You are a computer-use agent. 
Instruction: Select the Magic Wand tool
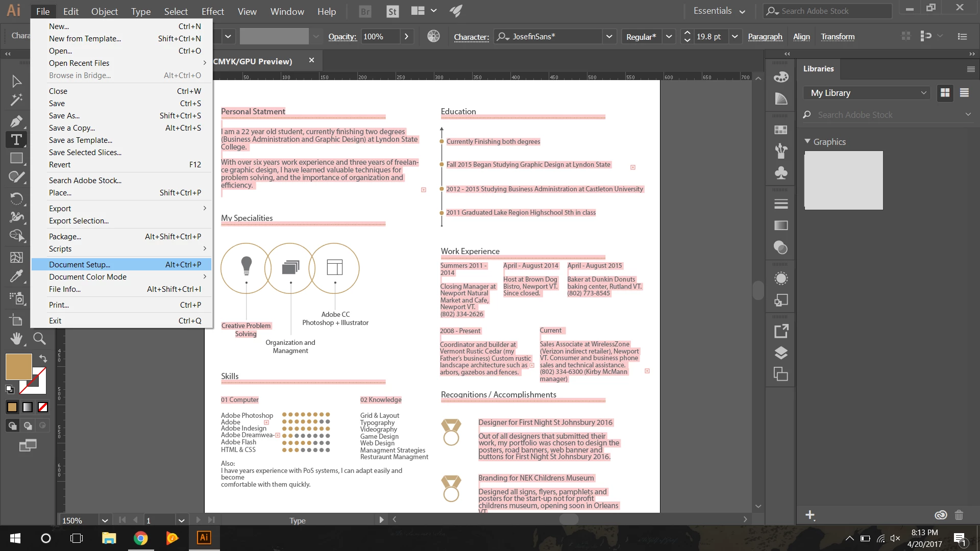[x=16, y=99]
